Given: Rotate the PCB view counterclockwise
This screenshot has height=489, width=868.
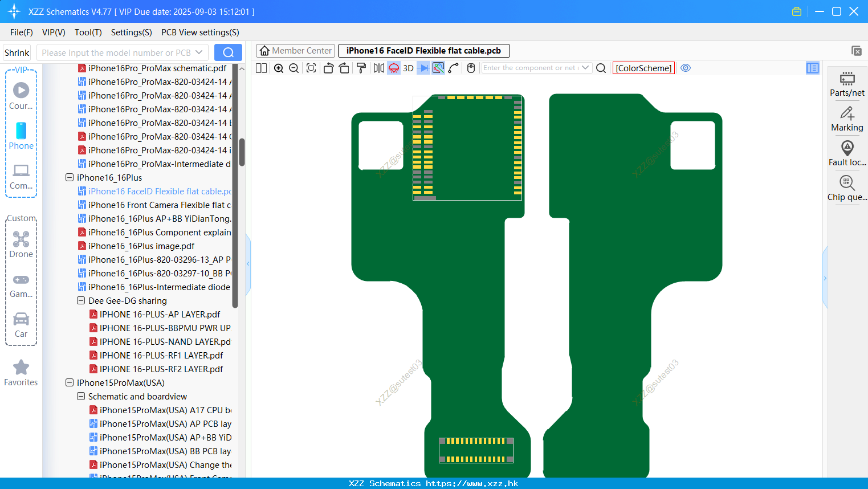Looking at the screenshot, I should pyautogui.click(x=328, y=68).
